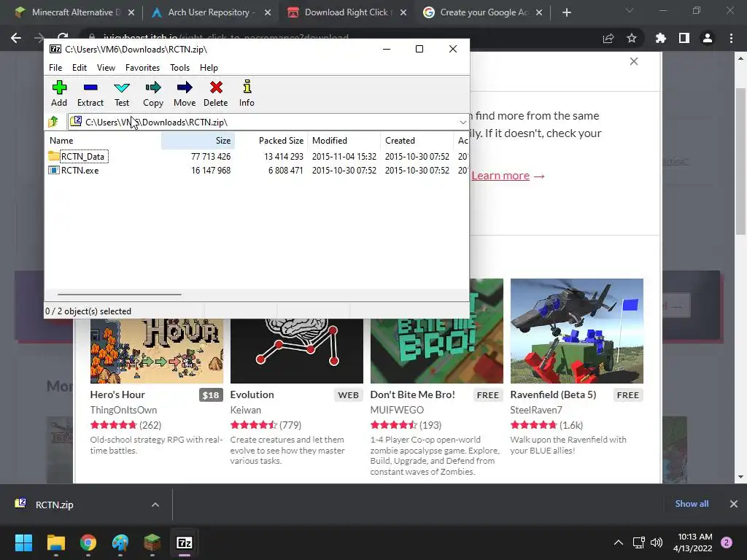
Task: Open the 7-Zip File menu
Action: point(55,68)
